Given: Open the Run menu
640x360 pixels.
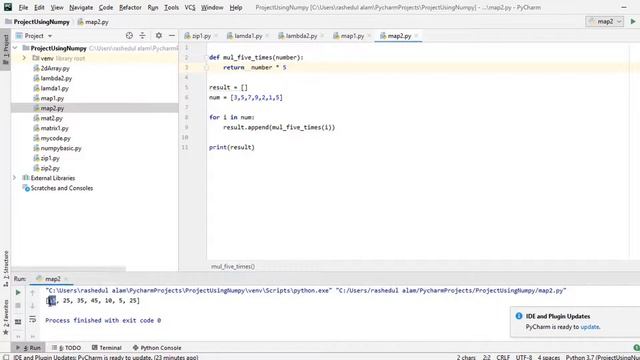Looking at the screenshot, I should click(x=153, y=7).
